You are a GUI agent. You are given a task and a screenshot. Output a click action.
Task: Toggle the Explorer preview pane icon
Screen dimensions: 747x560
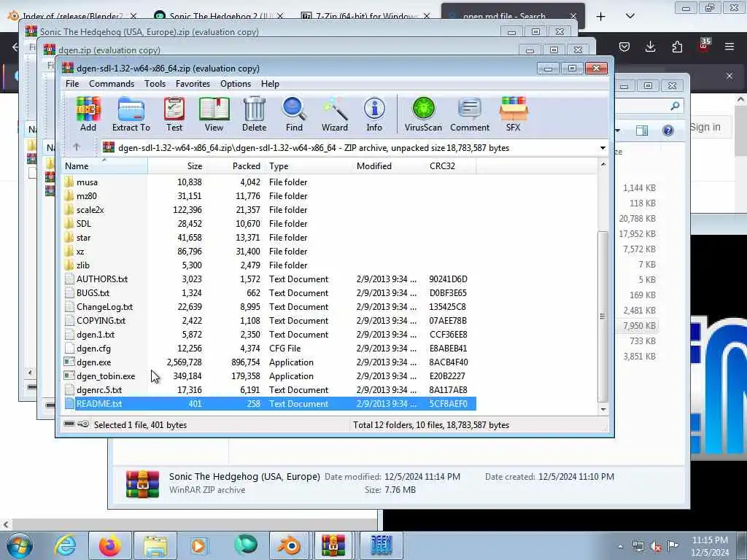(642, 131)
